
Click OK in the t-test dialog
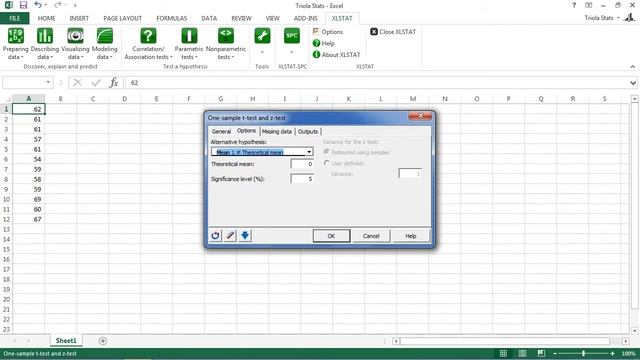click(x=331, y=236)
